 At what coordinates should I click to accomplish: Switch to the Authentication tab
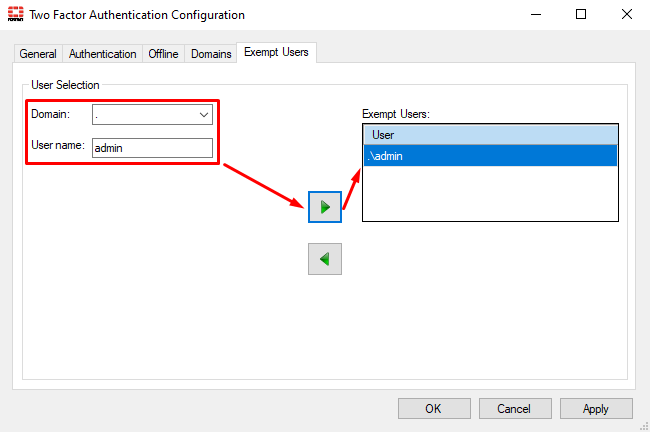(102, 54)
